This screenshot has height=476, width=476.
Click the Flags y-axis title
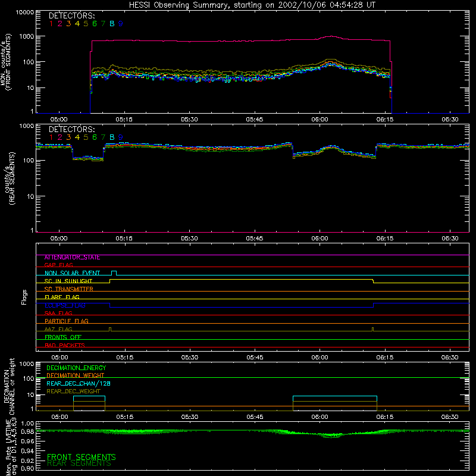24,297
